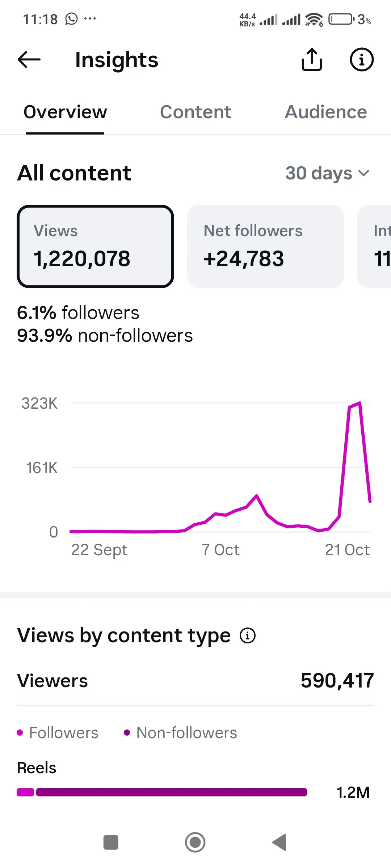The height and width of the screenshot is (868, 391).
Task: Open the share/export icon
Action: [312, 59]
